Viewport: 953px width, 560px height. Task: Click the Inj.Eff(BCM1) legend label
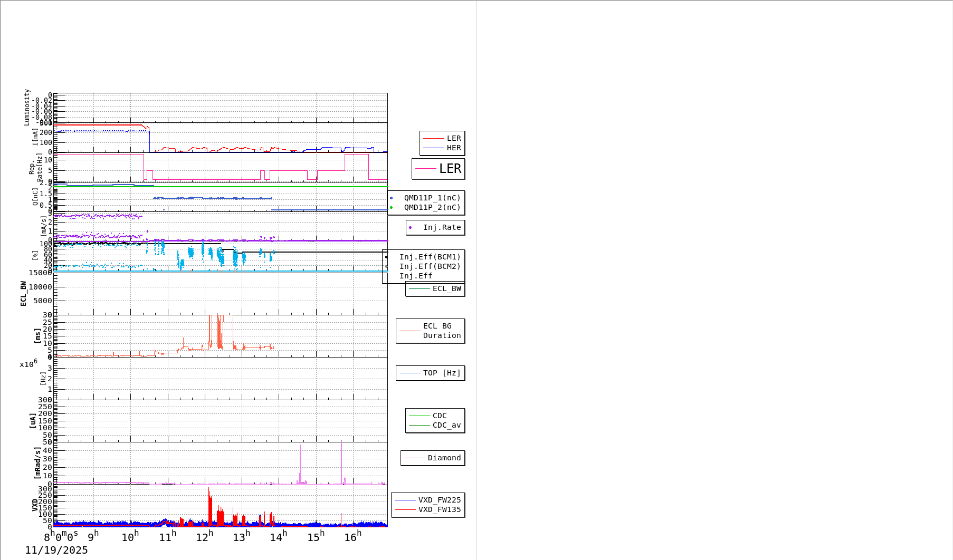430,257
